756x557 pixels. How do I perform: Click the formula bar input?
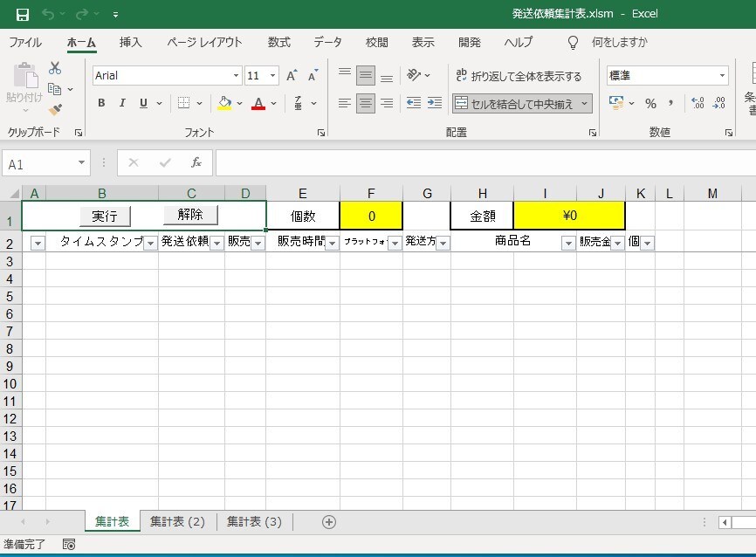tap(485, 163)
